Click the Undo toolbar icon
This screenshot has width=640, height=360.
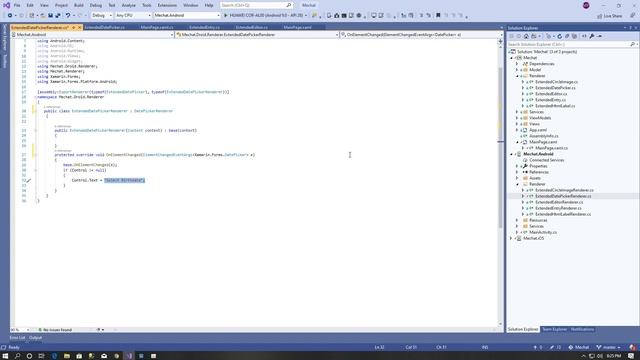(68, 16)
